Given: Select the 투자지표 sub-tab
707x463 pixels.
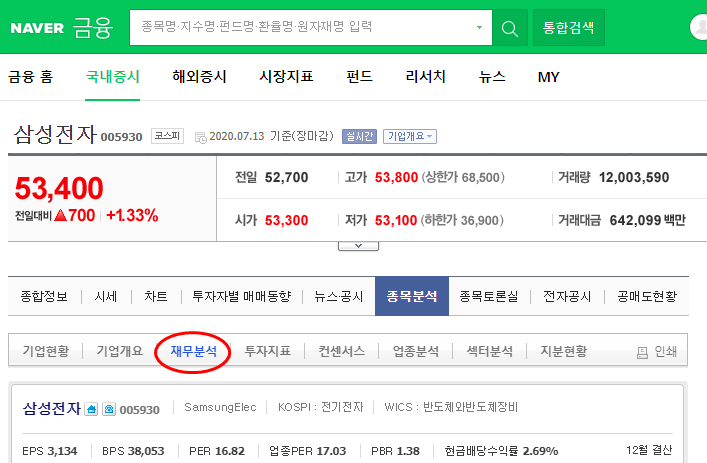Looking at the screenshot, I should [x=267, y=351].
